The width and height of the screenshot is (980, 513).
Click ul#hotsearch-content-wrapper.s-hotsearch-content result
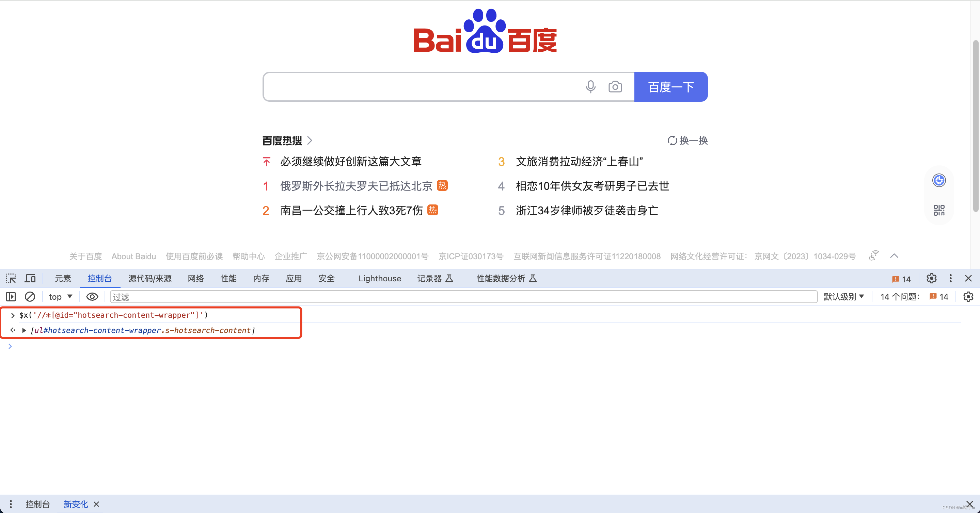click(x=143, y=330)
